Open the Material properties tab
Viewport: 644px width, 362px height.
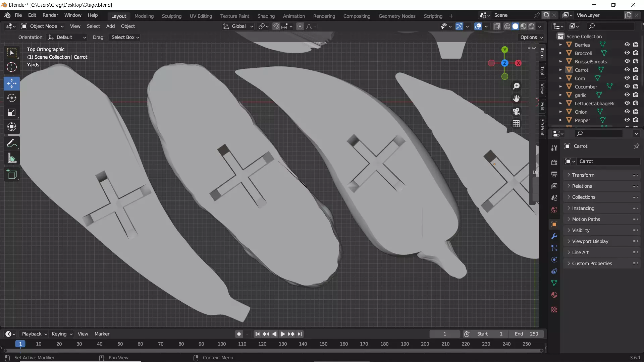[x=554, y=295]
